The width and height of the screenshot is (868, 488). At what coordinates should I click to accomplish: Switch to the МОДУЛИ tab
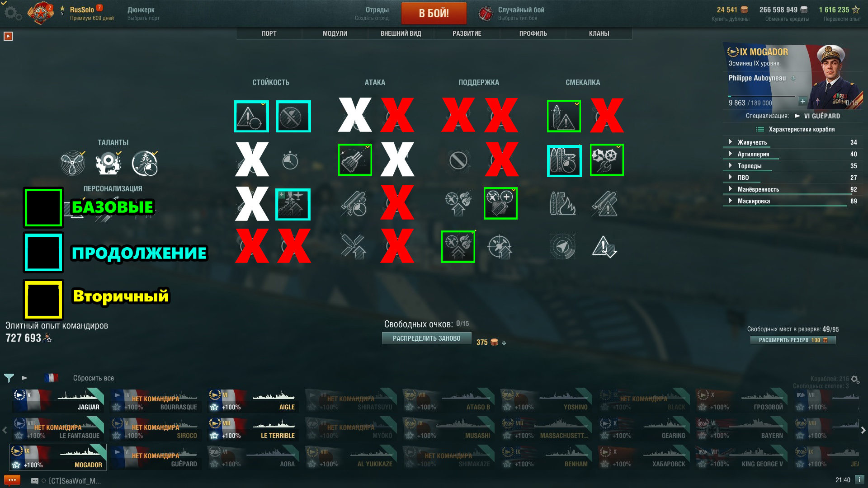click(x=335, y=33)
